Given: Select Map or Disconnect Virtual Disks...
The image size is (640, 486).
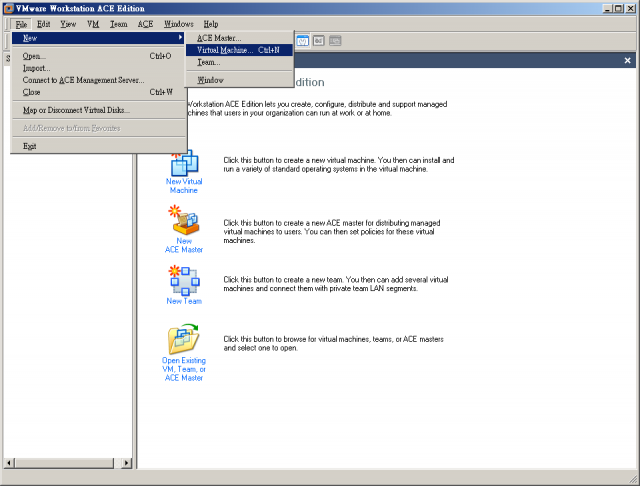Looking at the screenshot, I should tap(98, 110).
